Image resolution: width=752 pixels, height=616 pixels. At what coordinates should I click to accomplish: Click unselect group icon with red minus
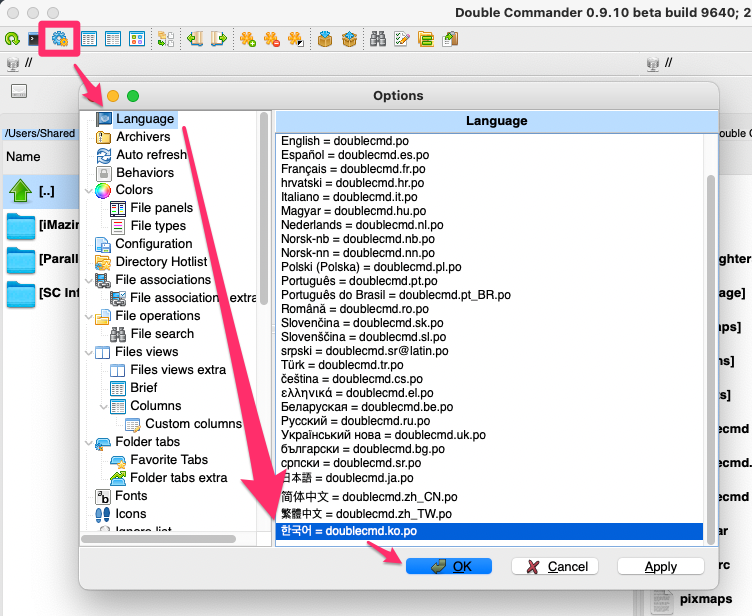[x=272, y=39]
